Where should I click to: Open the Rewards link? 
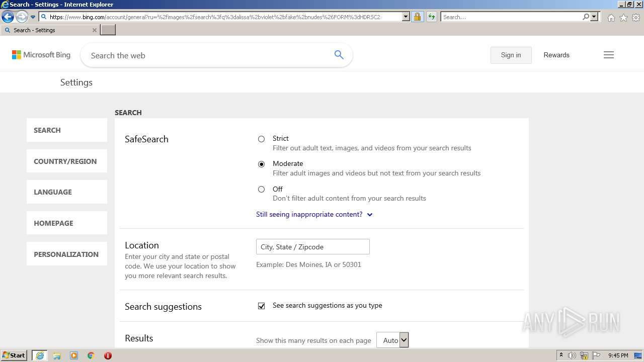(x=556, y=55)
